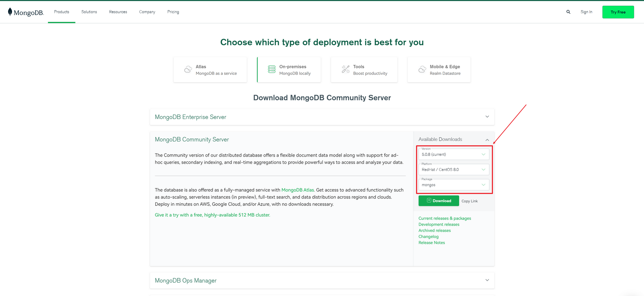The width and height of the screenshot is (644, 296).
Task: Open the Version dropdown showing 5.0.8 (current)
Action: 454,154
